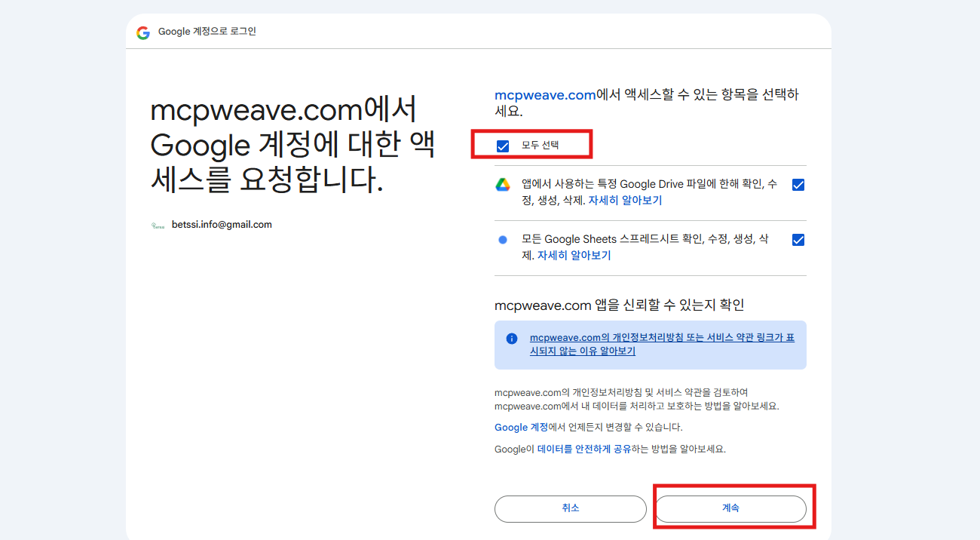Click the Google Drive permission description text
This screenshot has height=540, width=980.
coord(649,192)
